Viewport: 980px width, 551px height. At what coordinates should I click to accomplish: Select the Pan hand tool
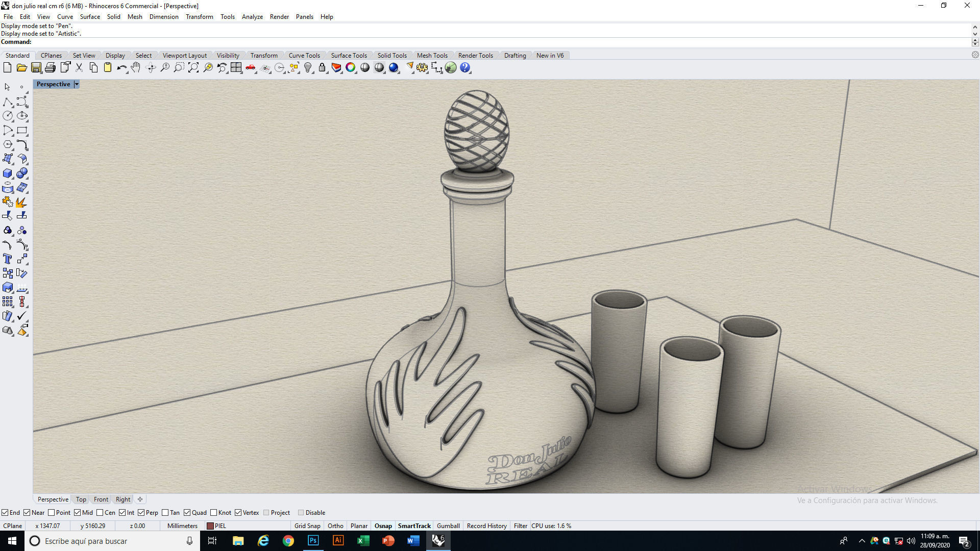[136, 68]
